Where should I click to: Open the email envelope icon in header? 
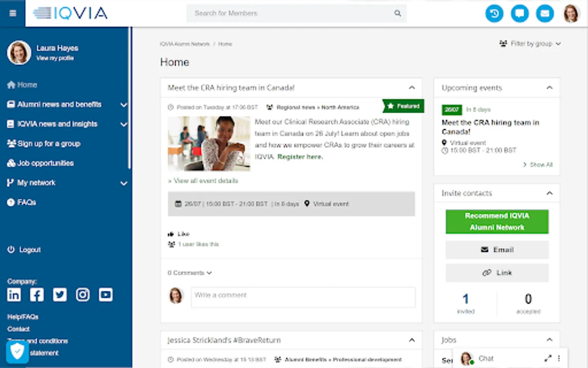pyautogui.click(x=545, y=13)
